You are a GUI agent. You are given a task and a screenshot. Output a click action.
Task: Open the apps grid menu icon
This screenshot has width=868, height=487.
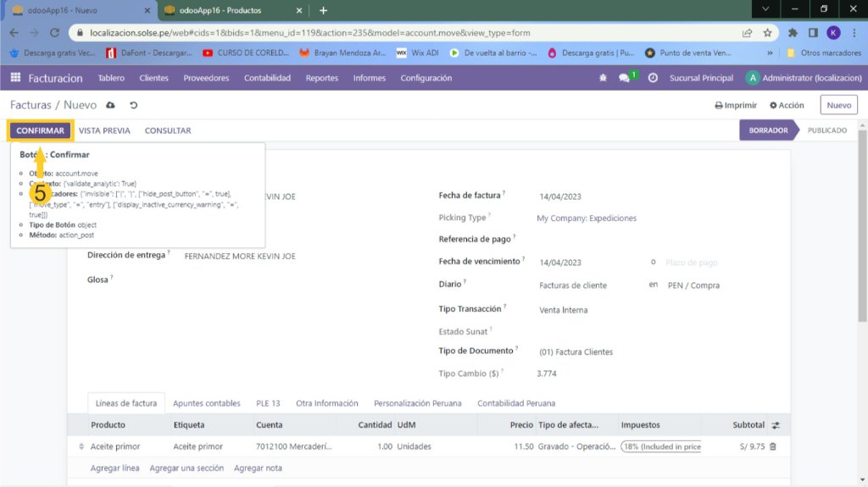click(x=15, y=78)
